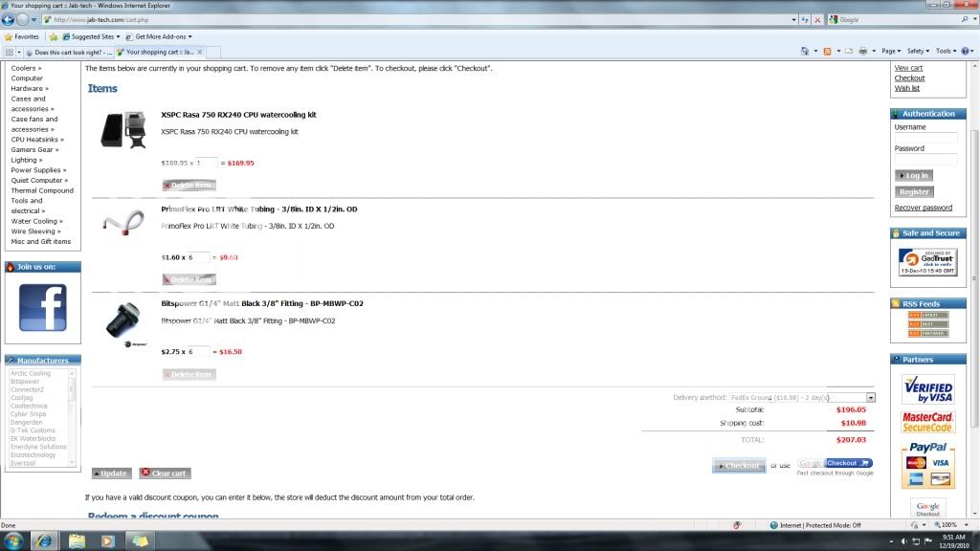Click the Update cart button
This screenshot has height=551, width=980.
(x=112, y=474)
